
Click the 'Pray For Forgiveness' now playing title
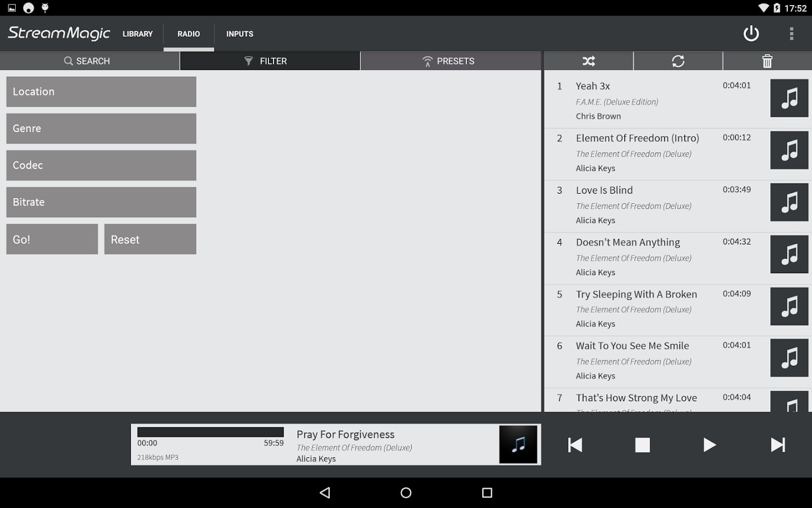(346, 434)
